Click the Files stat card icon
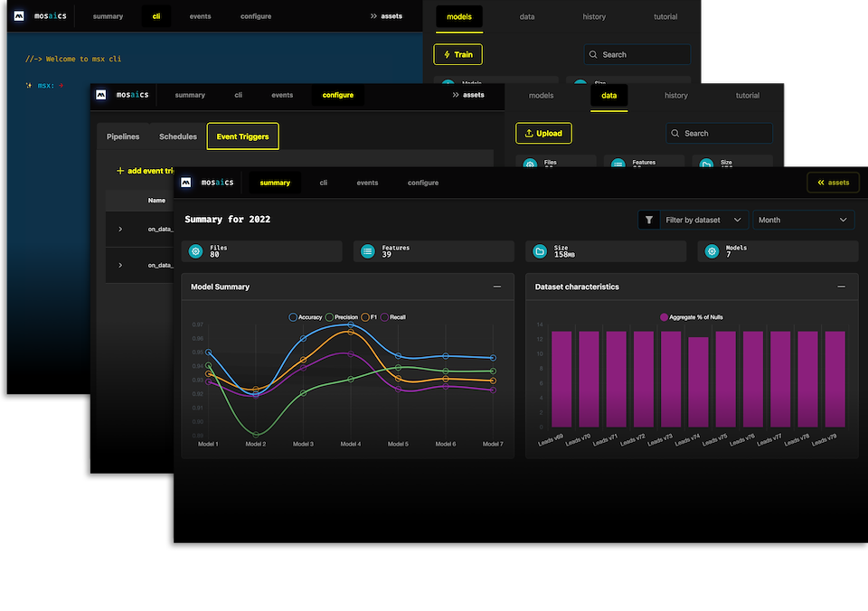This screenshot has width=868, height=611. click(195, 251)
